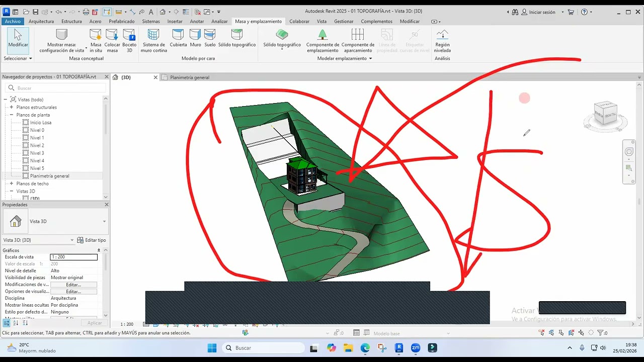Click the Escala de vista value field
Viewport: 644px width, 362px height.
click(74, 257)
